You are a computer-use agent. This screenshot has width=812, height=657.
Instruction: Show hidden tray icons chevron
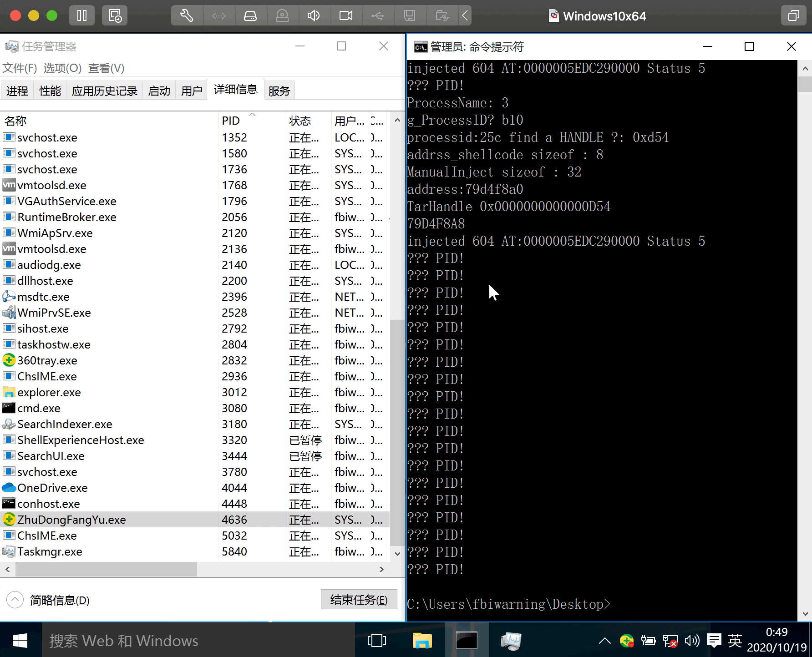point(604,641)
